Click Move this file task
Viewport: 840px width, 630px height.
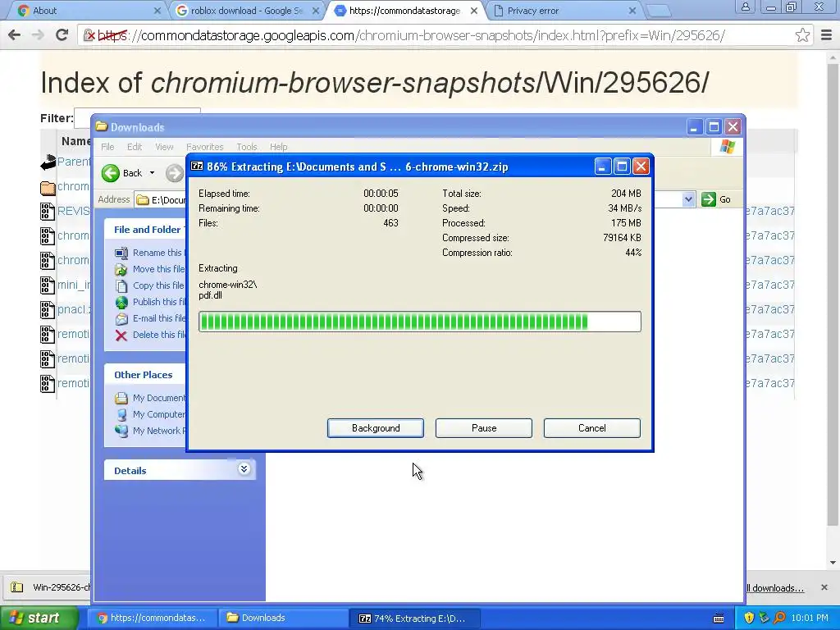[x=158, y=269]
